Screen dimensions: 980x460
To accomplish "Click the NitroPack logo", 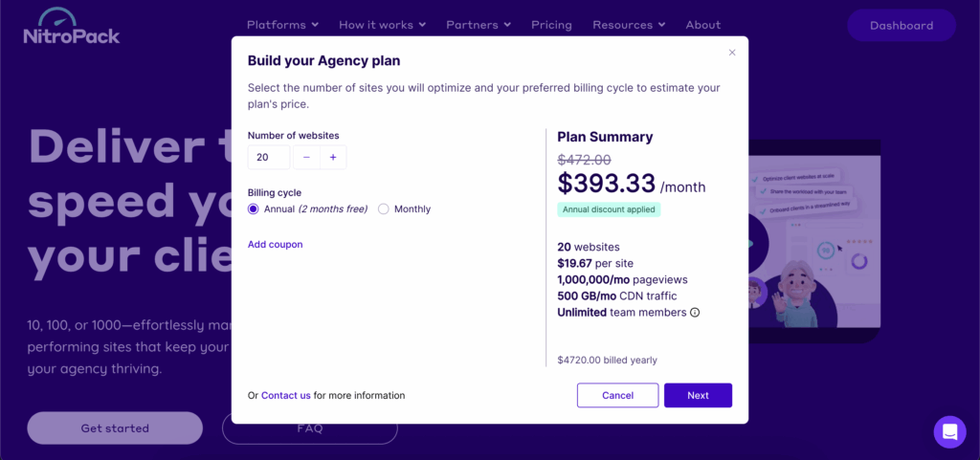I will (x=72, y=27).
